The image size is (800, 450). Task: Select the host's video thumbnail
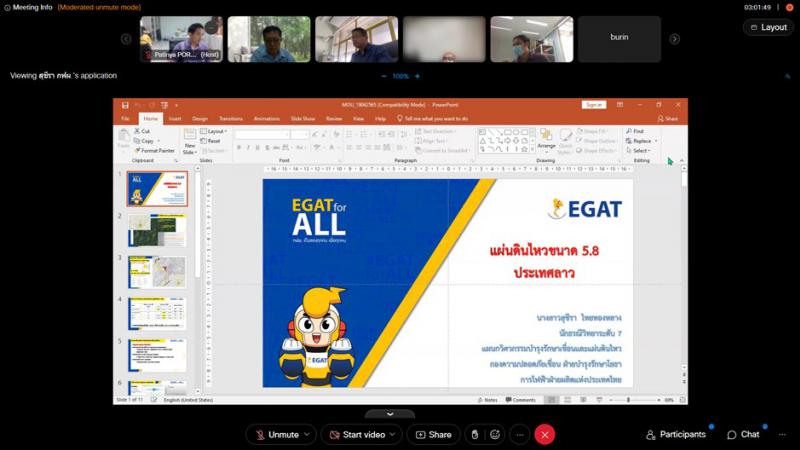click(182, 39)
